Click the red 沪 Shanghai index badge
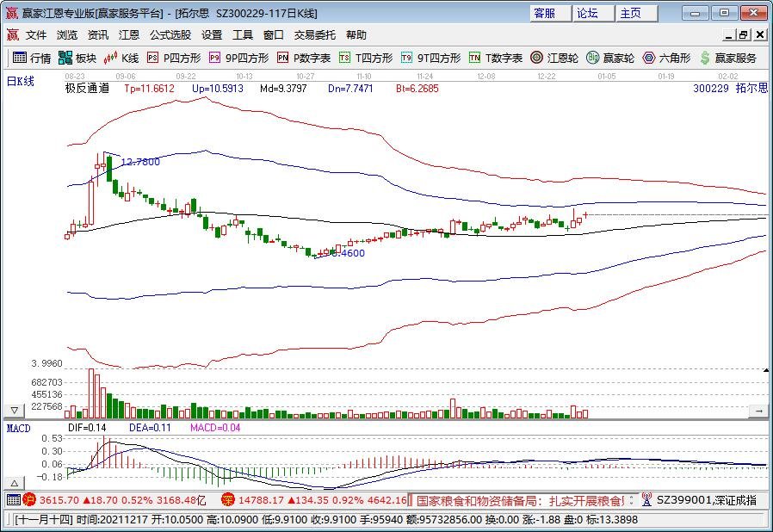The width and height of the screenshot is (773, 532). tap(29, 500)
